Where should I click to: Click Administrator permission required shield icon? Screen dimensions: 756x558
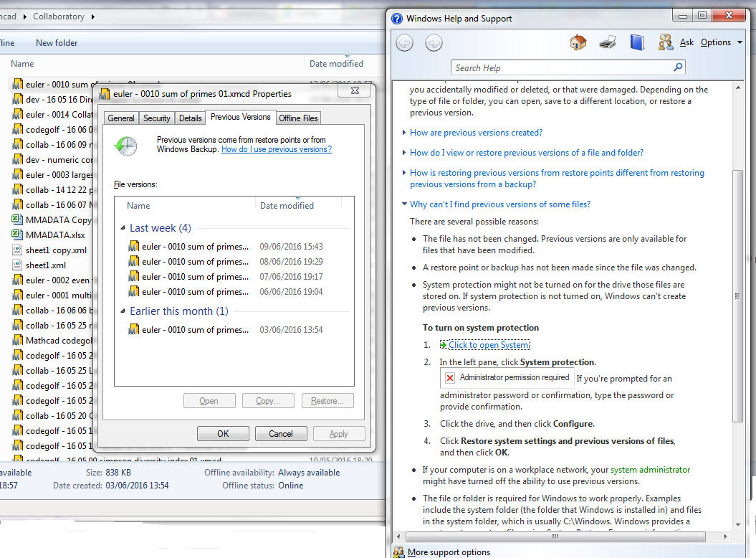pyautogui.click(x=449, y=378)
